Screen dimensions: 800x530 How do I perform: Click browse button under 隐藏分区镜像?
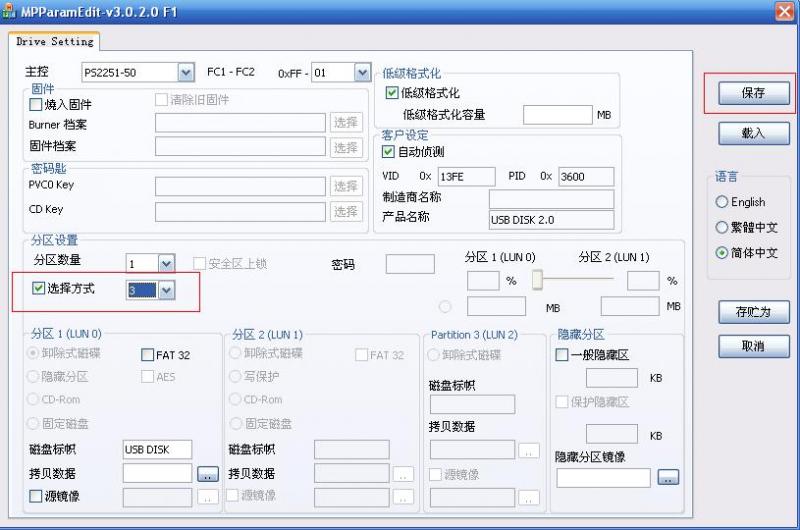point(667,477)
